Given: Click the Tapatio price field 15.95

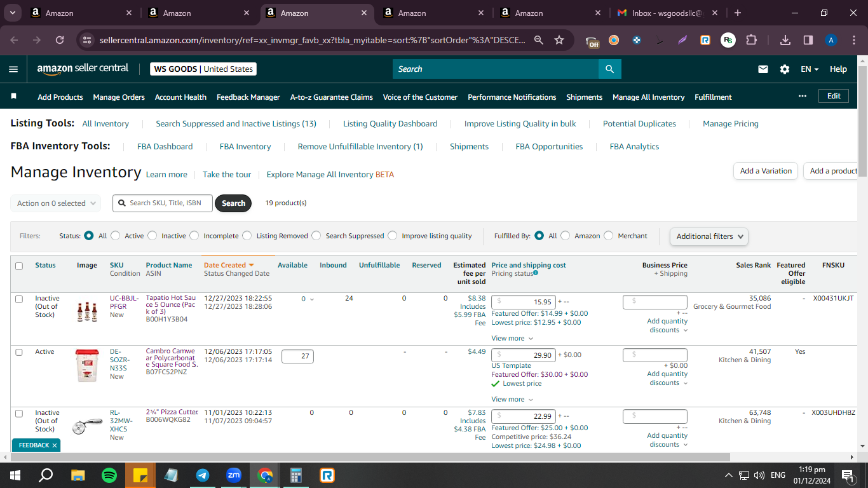Looking at the screenshot, I should point(524,302).
